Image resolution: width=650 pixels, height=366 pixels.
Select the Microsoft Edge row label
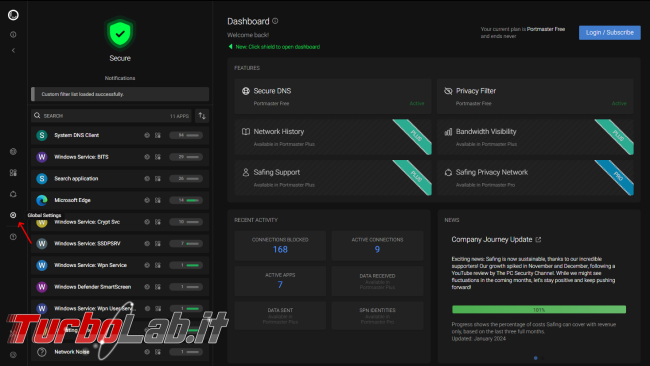72,200
